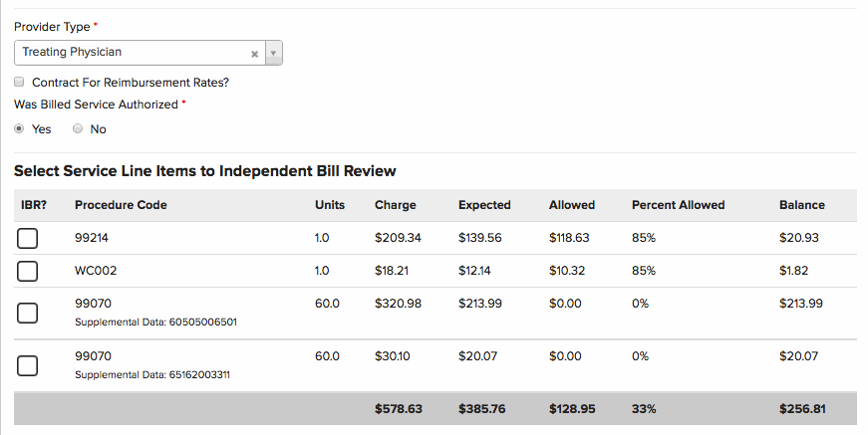This screenshot has height=435, width=868.
Task: Clear the Treating Physician selection
Action: point(254,53)
